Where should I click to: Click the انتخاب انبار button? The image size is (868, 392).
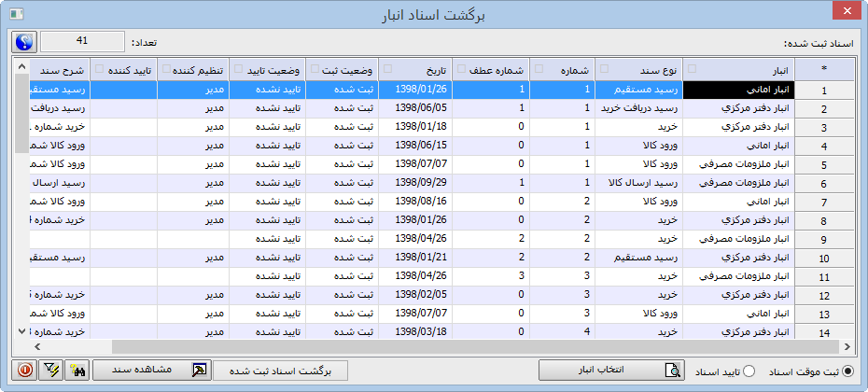[x=611, y=371]
